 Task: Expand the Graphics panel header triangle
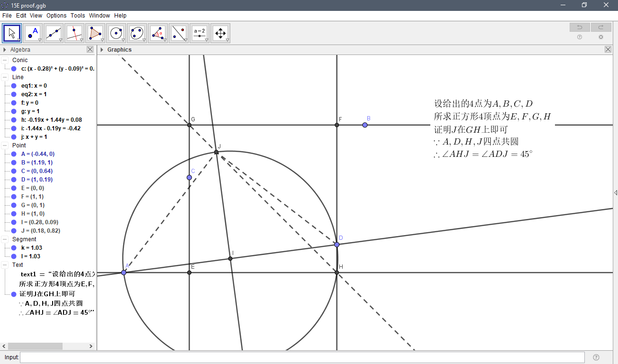(101, 49)
